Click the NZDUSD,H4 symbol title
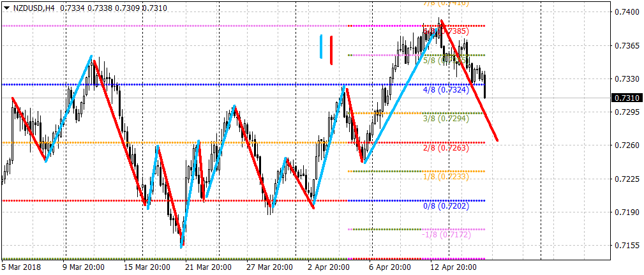 35,8
